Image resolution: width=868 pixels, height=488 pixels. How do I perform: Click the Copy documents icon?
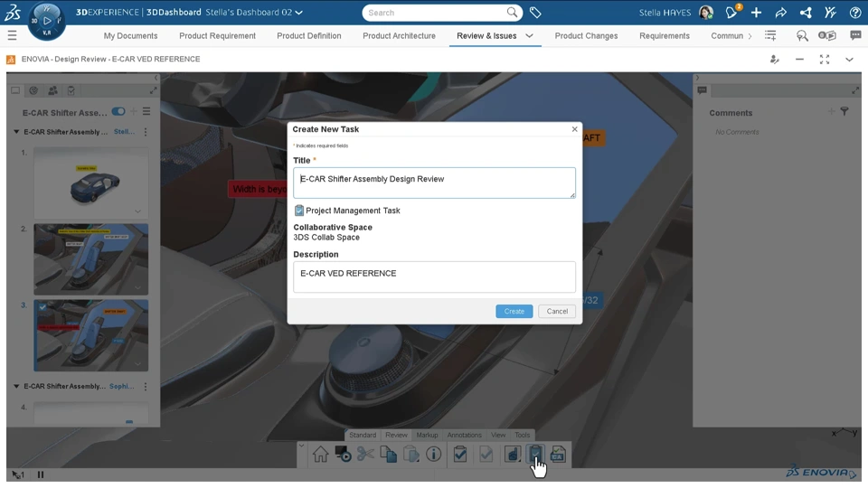click(x=388, y=455)
